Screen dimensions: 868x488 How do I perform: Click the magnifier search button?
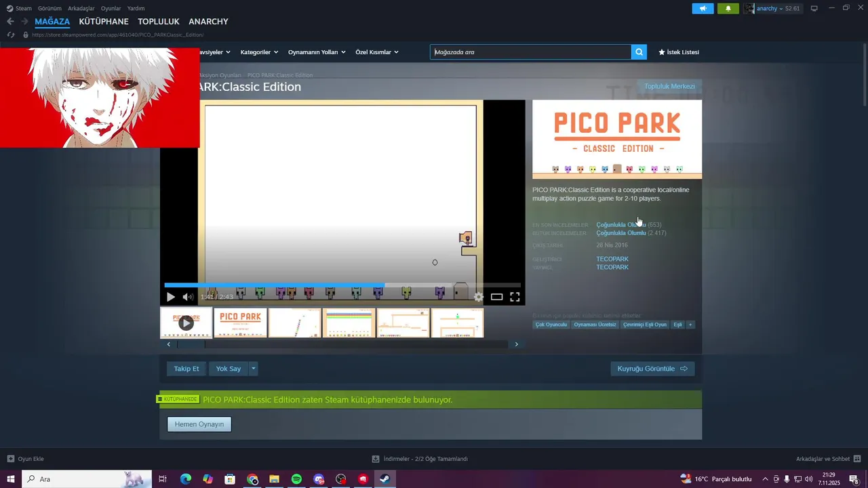pos(639,52)
